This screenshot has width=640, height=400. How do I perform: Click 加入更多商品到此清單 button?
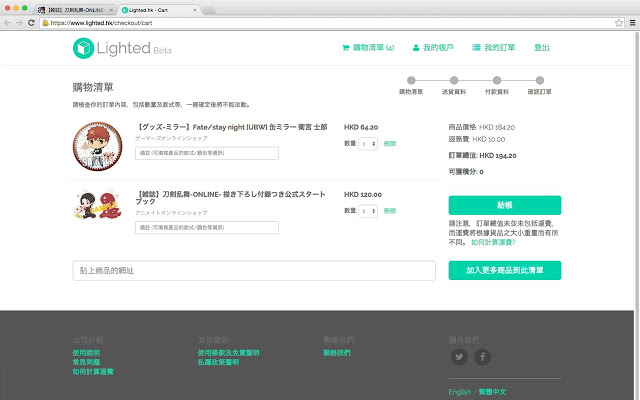click(504, 270)
